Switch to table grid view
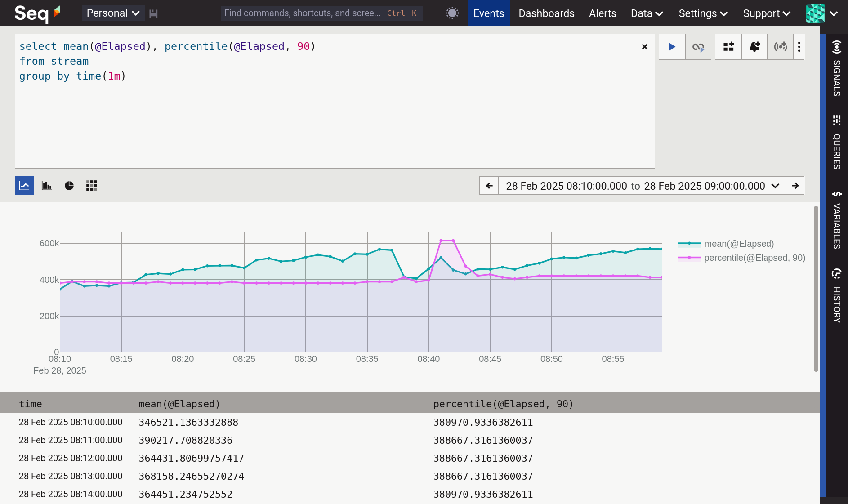The width and height of the screenshot is (848, 504). 92,186
